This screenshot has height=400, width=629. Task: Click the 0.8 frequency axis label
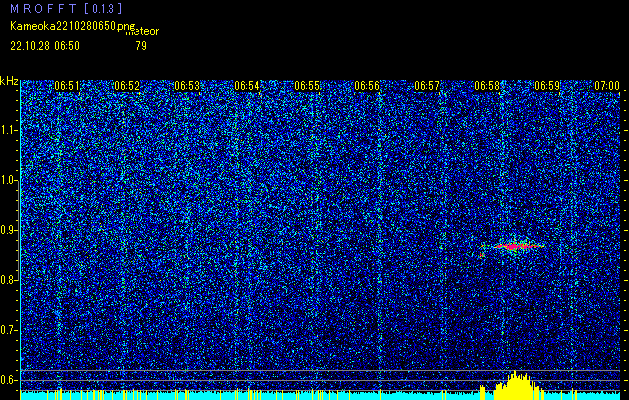click(x=8, y=280)
